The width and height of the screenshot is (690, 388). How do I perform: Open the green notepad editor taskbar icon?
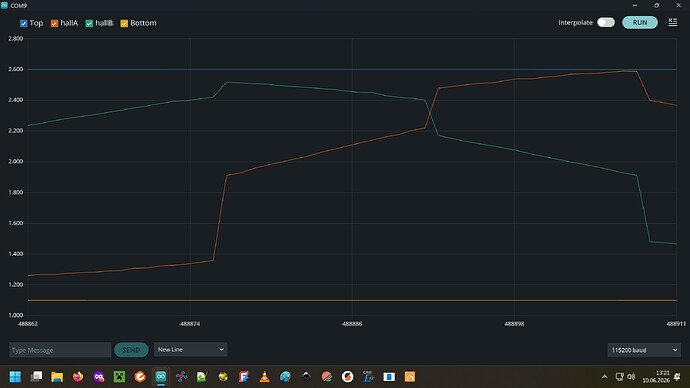point(202,377)
